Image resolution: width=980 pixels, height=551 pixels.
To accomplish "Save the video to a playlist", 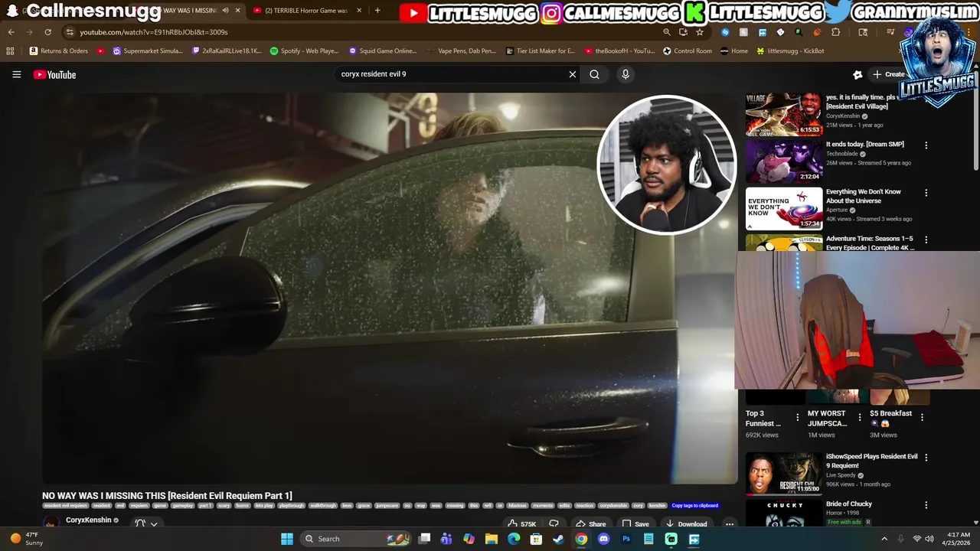I will coord(635,524).
